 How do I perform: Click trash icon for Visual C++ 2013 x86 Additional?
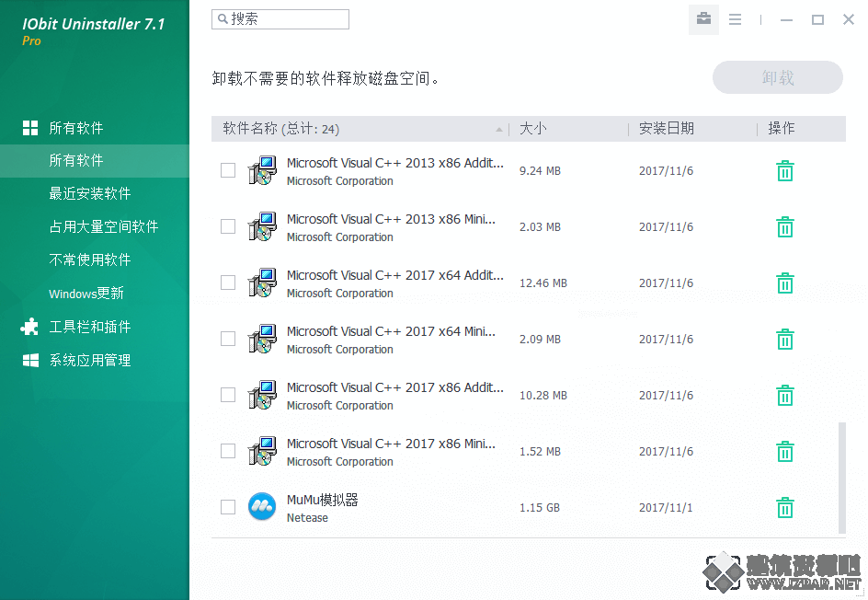tap(785, 170)
